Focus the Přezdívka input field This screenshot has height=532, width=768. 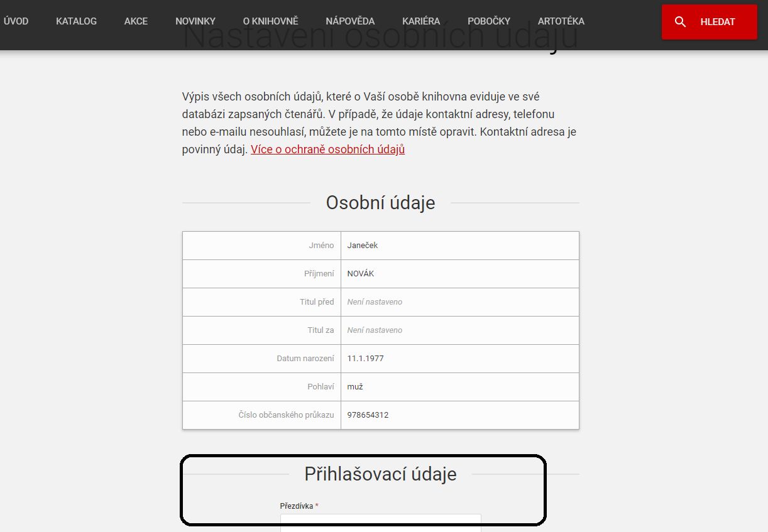coord(380,523)
